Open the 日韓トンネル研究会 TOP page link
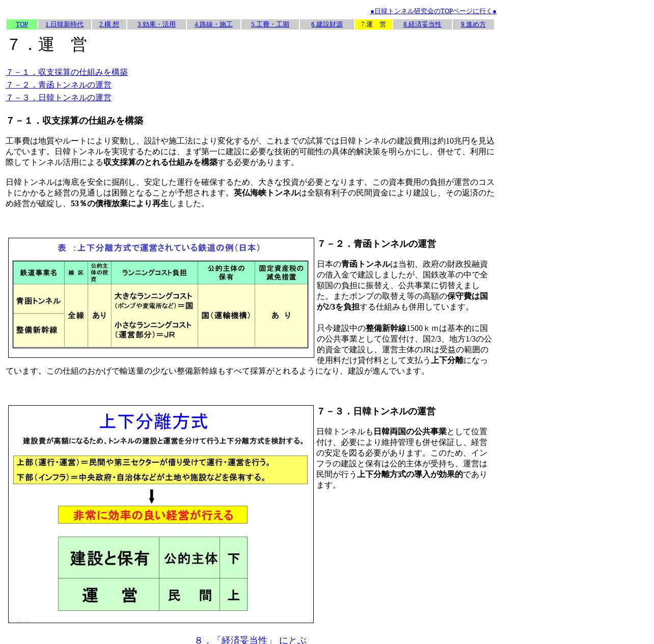 433,11
